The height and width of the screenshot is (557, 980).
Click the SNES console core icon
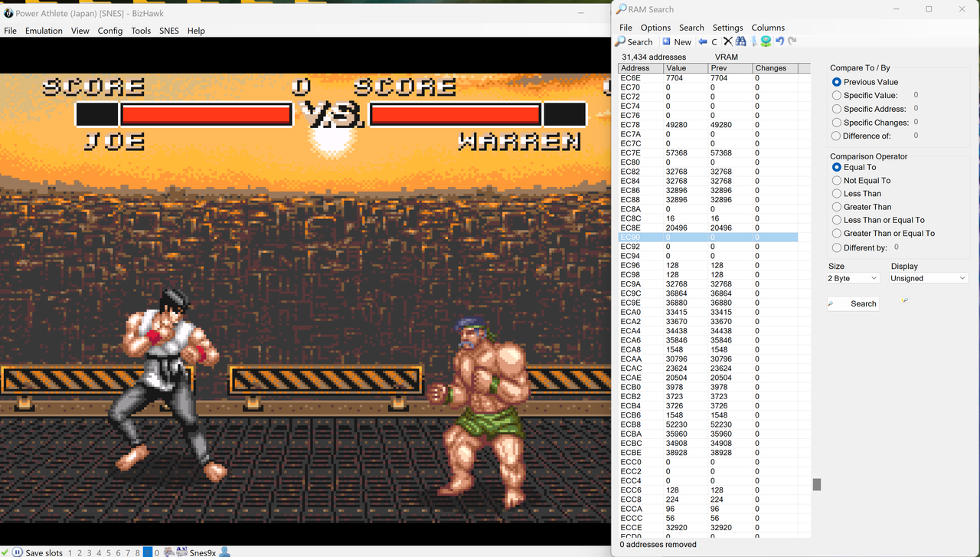click(181, 552)
